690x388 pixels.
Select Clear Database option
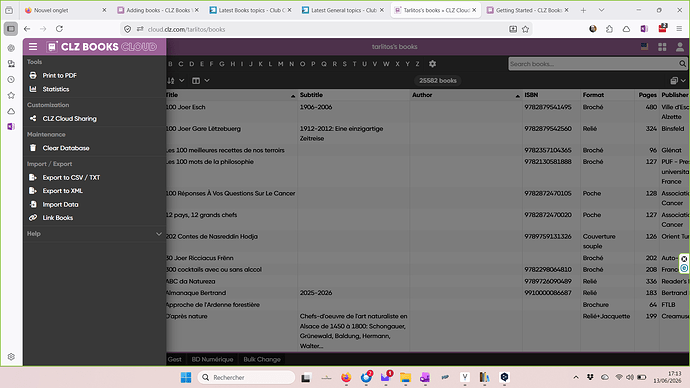(x=66, y=148)
